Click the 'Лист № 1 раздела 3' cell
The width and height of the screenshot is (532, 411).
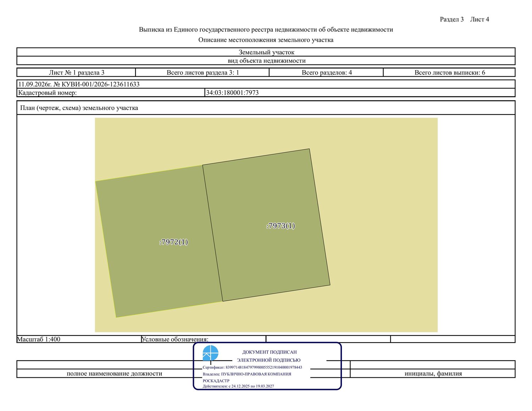pos(76,72)
